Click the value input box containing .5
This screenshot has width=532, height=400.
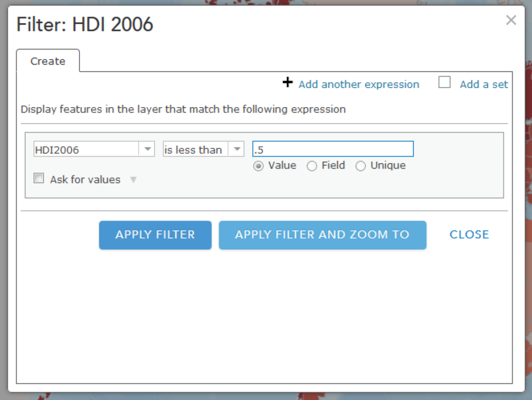[x=333, y=149]
